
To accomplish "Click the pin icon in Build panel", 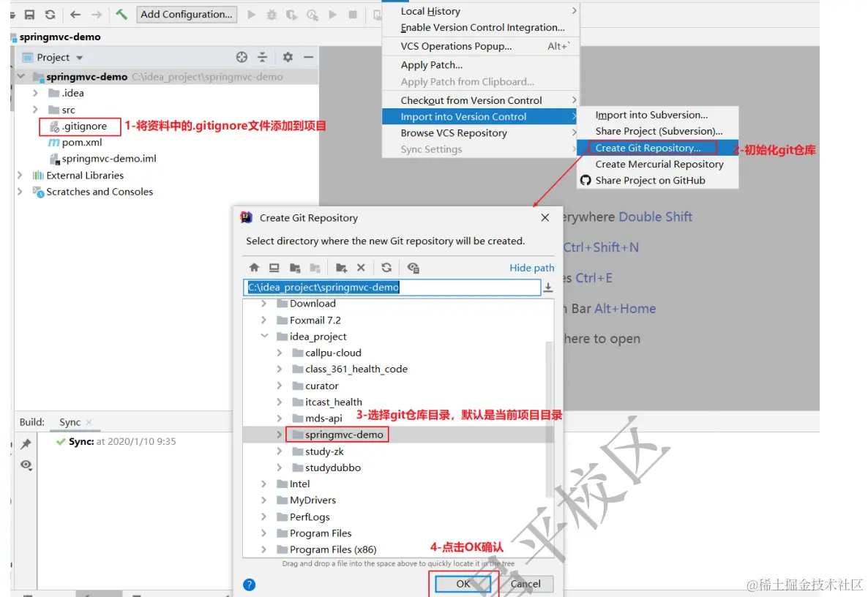I will (x=26, y=444).
